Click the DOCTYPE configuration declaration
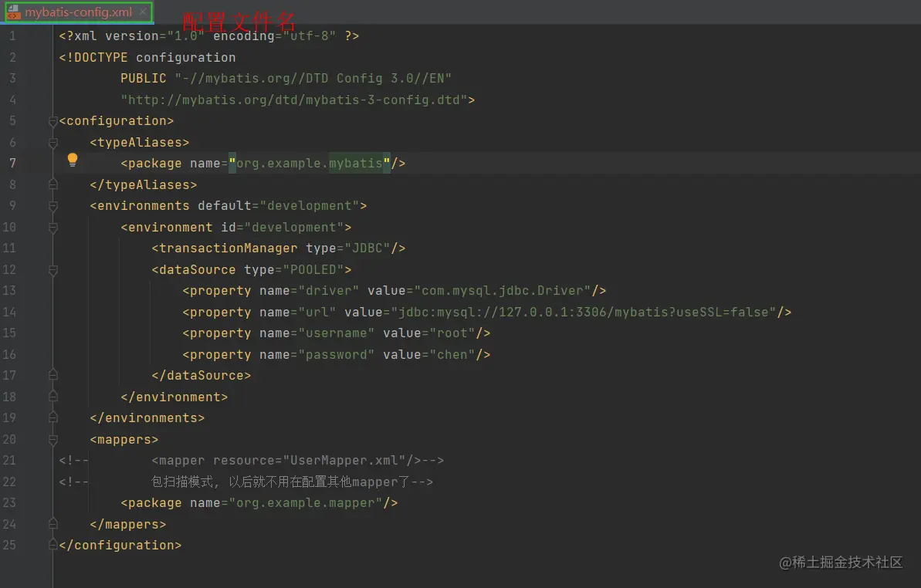This screenshot has height=588, width=921. [x=147, y=58]
